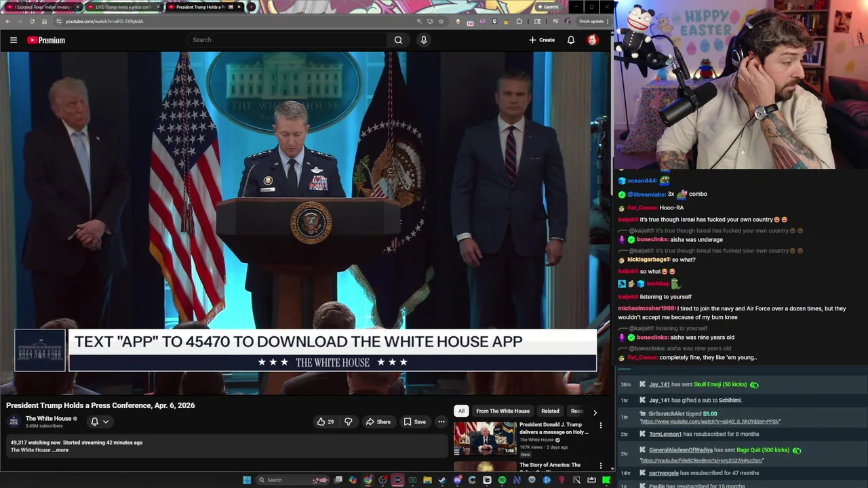The width and height of the screenshot is (868, 488).
Task: Open the Create menu button
Action: [x=542, y=40]
